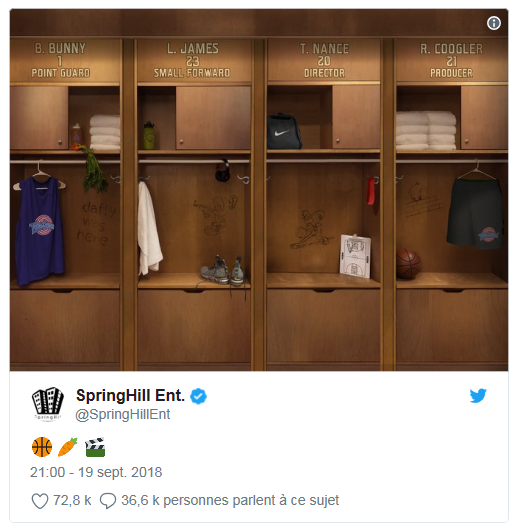Click the purple Tune Squad jersey
Screen dimensions: 517x531
tap(39, 230)
